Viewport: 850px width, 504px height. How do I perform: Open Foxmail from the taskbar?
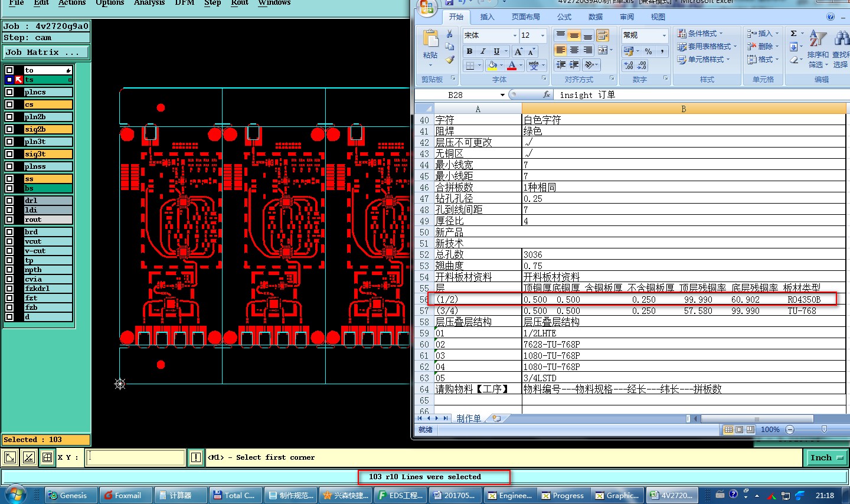click(126, 495)
